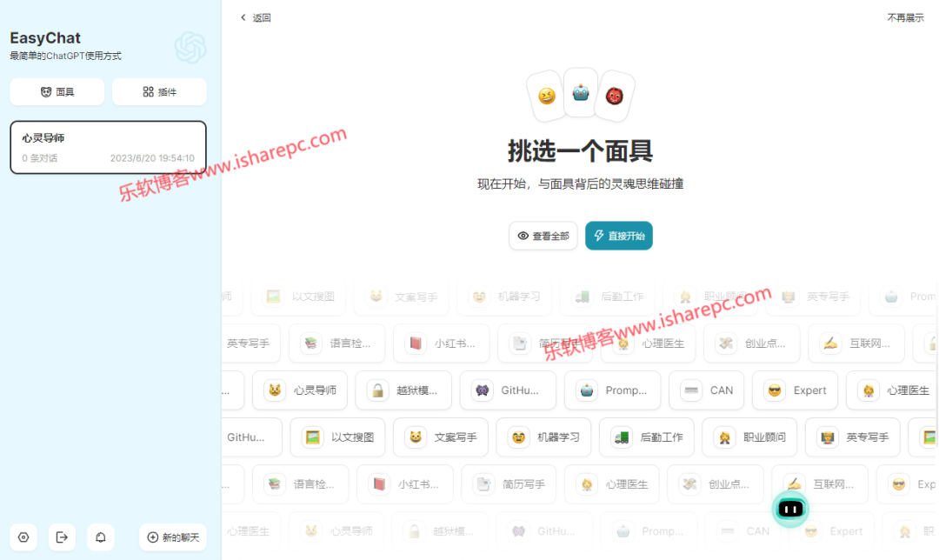Choose 小红书... chip directly above non-faded 越狱模...
The height and width of the screenshot is (560, 939).
[x=442, y=343]
